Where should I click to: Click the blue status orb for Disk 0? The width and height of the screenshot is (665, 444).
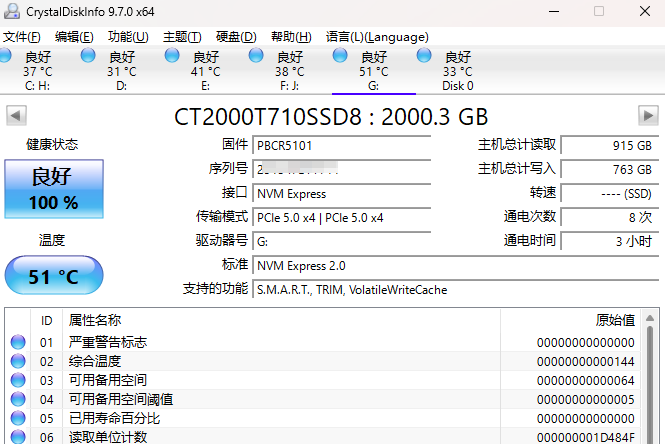click(424, 55)
